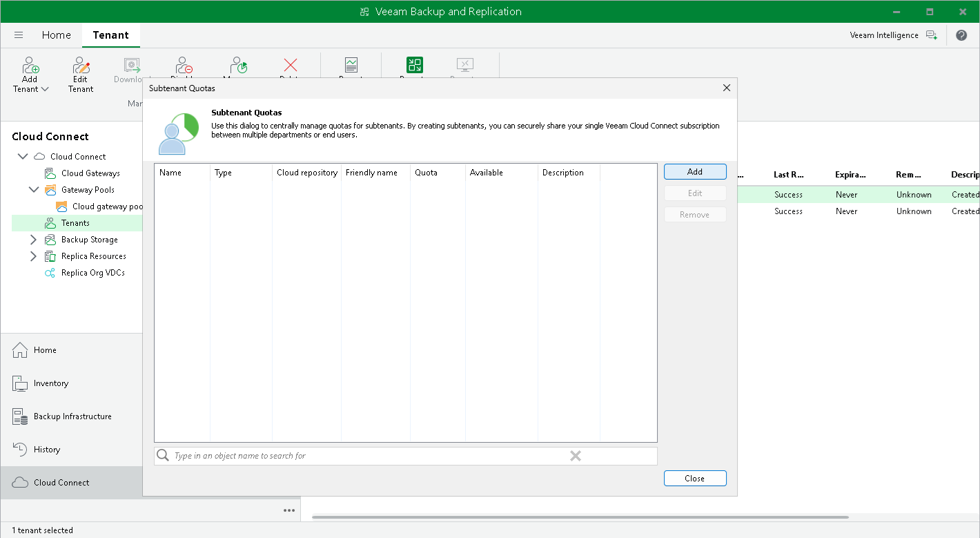Open the Veeam Intelligence assistant icon
This screenshot has height=538, width=980.
(x=932, y=35)
